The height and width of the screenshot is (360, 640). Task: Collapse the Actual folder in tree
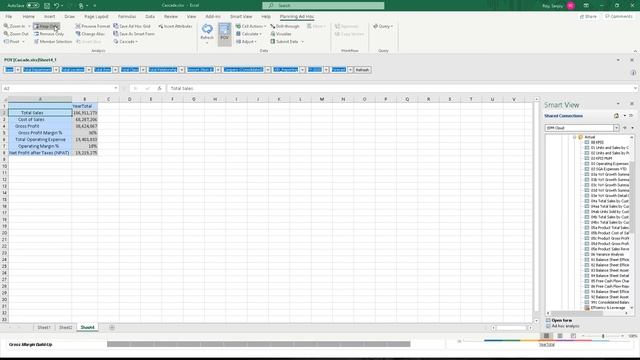pos(575,137)
